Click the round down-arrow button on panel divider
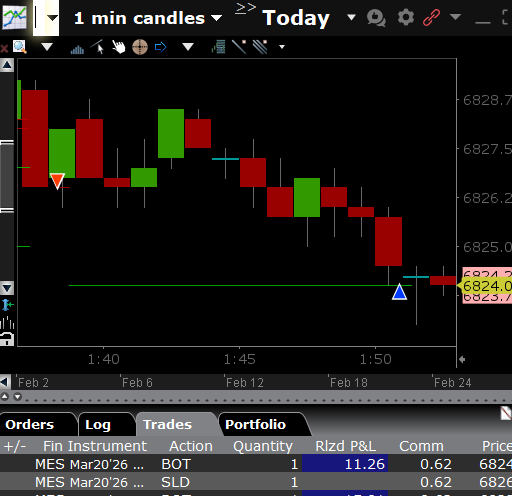The height and width of the screenshot is (496, 512). click(17, 397)
